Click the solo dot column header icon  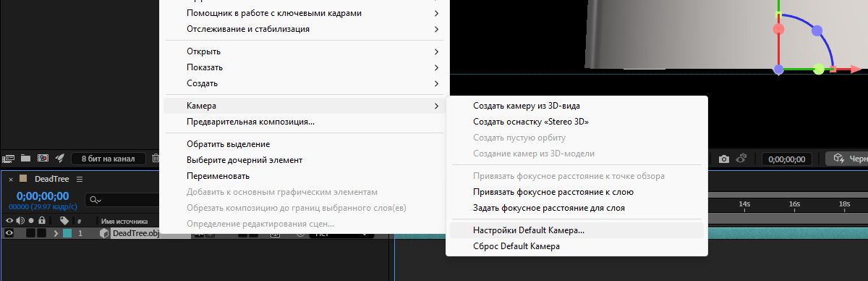31,221
